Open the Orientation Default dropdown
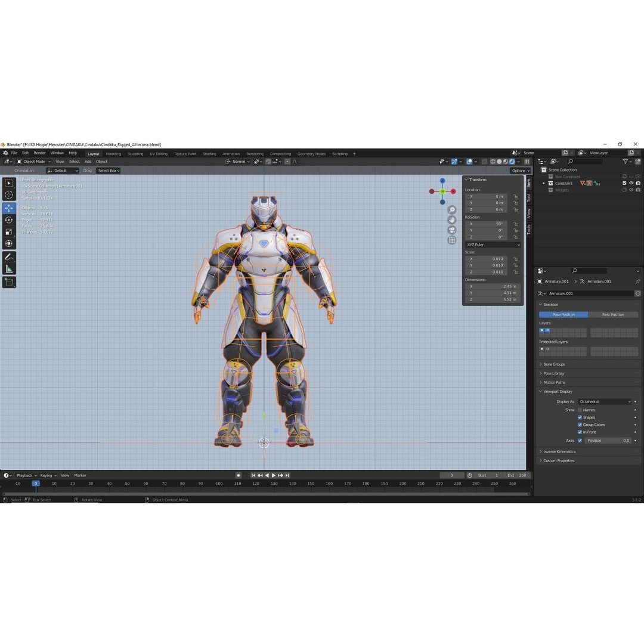 pos(63,171)
